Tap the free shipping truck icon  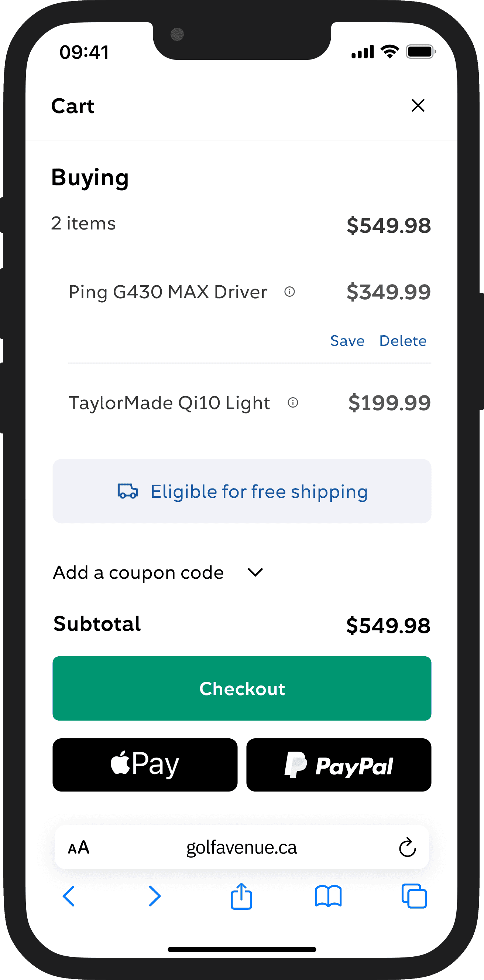coord(128,491)
